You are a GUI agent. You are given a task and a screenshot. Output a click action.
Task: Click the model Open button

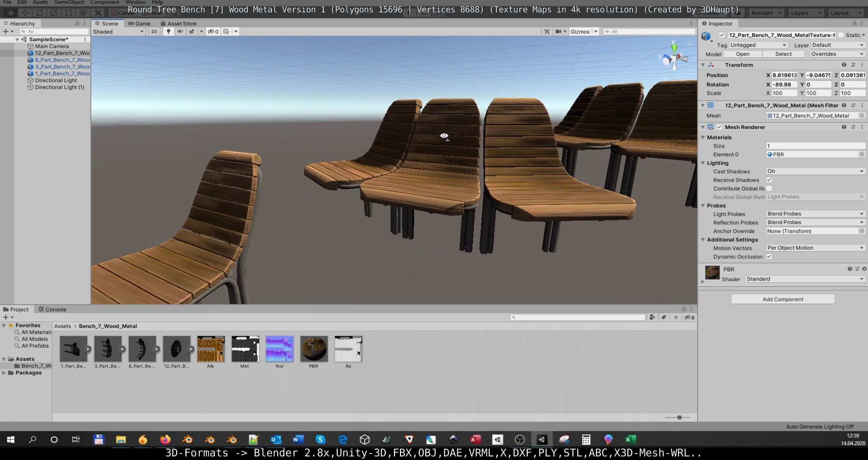pyautogui.click(x=742, y=54)
